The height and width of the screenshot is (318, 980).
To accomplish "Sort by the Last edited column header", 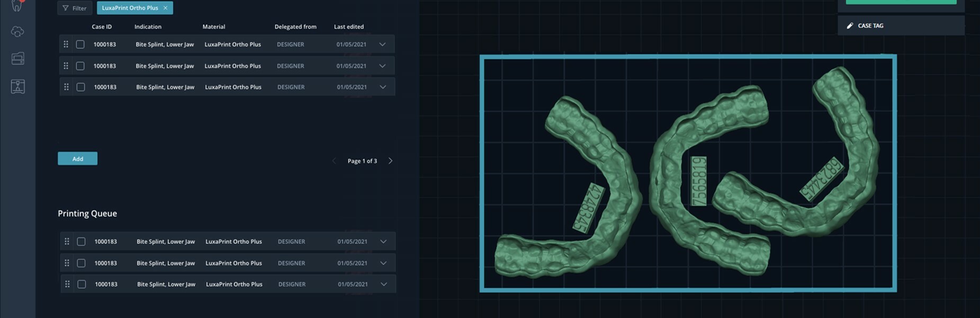I will [348, 26].
